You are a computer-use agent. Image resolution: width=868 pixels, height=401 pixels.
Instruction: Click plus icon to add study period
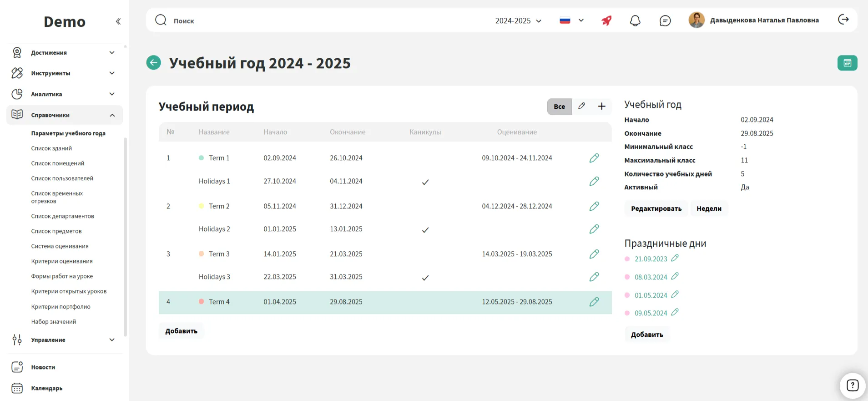tap(601, 106)
